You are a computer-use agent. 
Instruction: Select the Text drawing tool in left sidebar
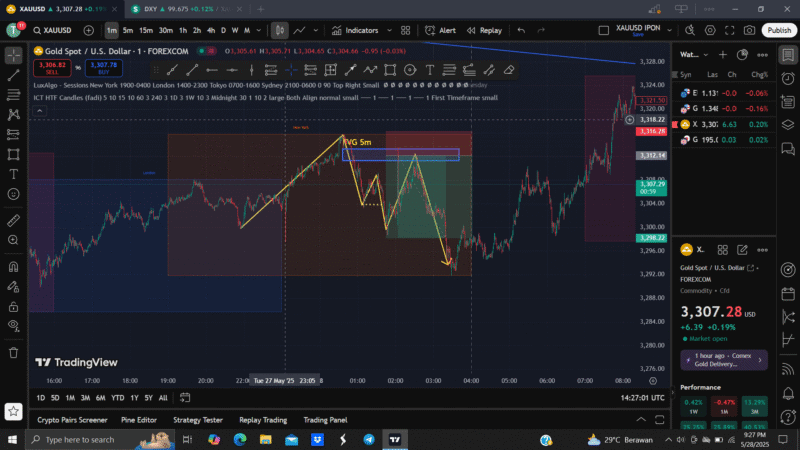14,173
